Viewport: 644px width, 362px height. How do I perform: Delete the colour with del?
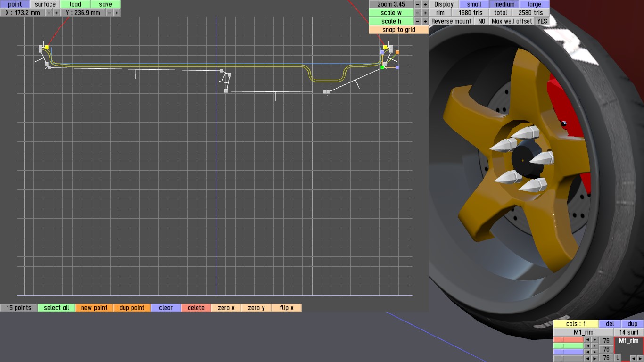pos(610,324)
